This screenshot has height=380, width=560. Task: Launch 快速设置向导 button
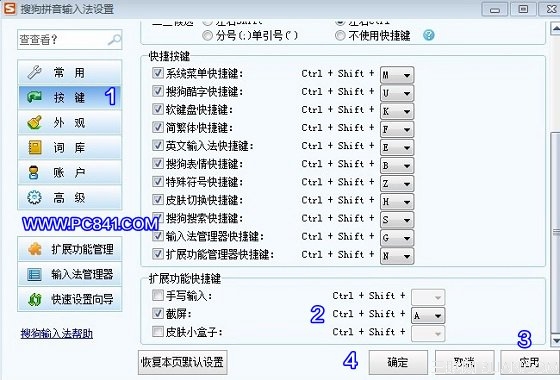pyautogui.click(x=70, y=299)
